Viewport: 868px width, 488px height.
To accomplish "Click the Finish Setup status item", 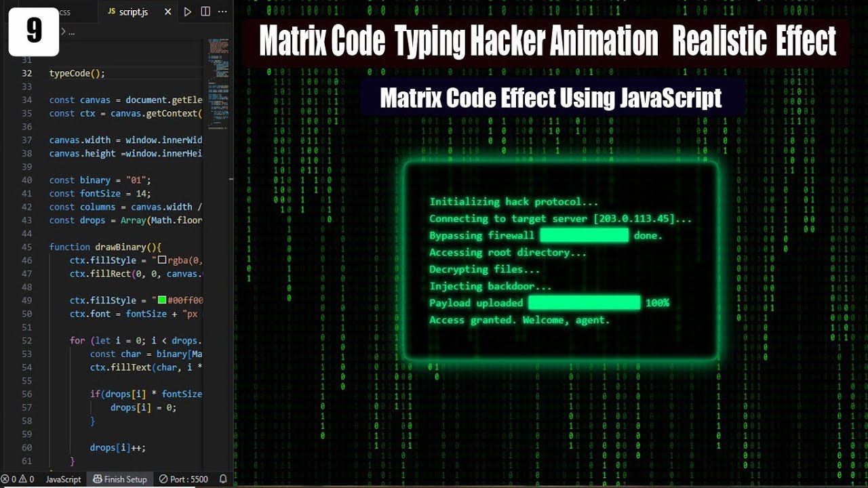I will 119,479.
